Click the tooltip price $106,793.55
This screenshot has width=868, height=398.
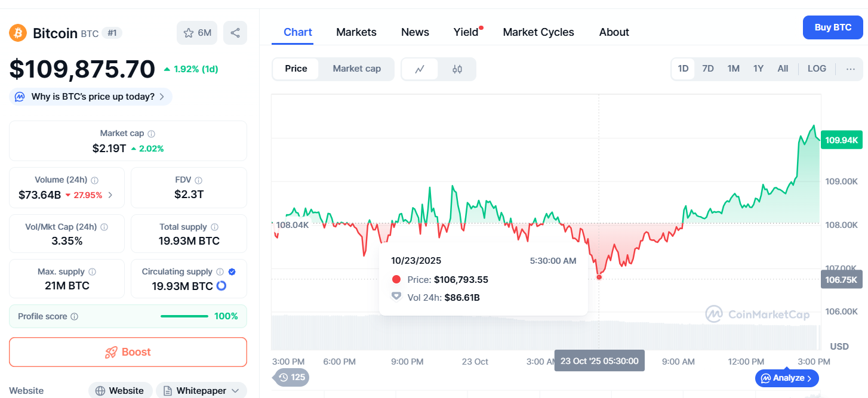tap(461, 279)
